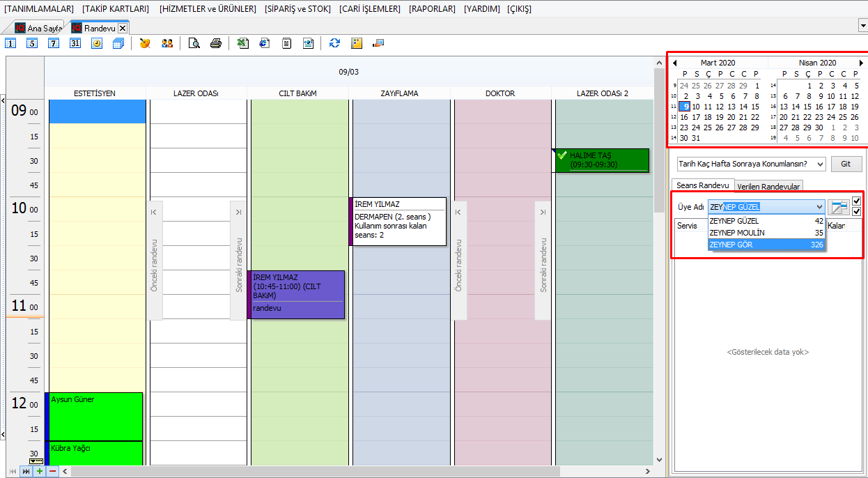Viewport: 868px width, 478px height.
Task: Export schedule with the Excel icon
Action: coord(243,43)
